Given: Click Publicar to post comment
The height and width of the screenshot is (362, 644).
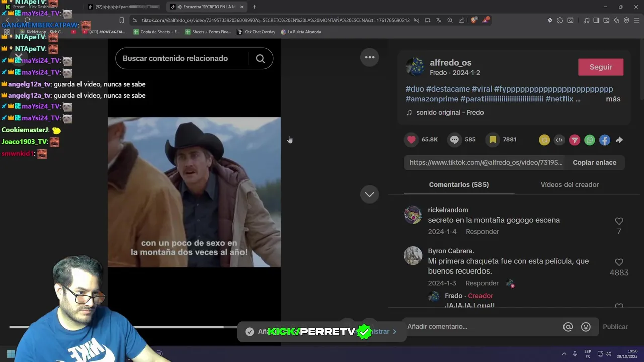Looking at the screenshot, I should coord(615,327).
